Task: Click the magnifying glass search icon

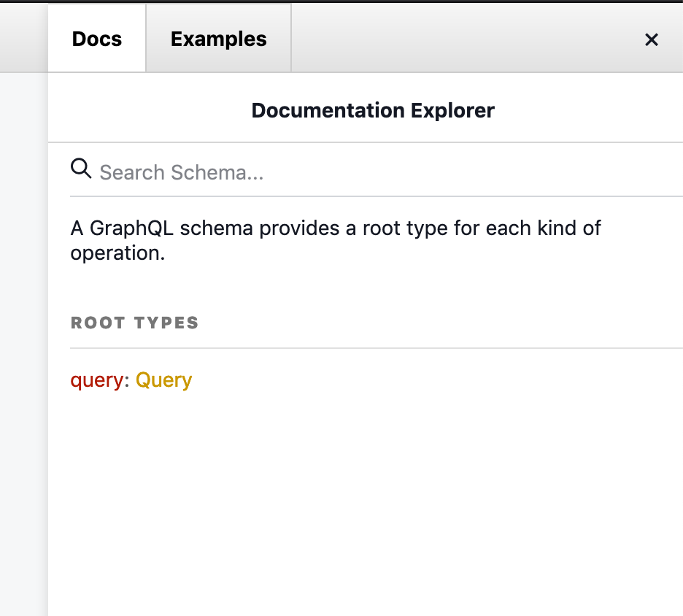Action: [x=80, y=170]
